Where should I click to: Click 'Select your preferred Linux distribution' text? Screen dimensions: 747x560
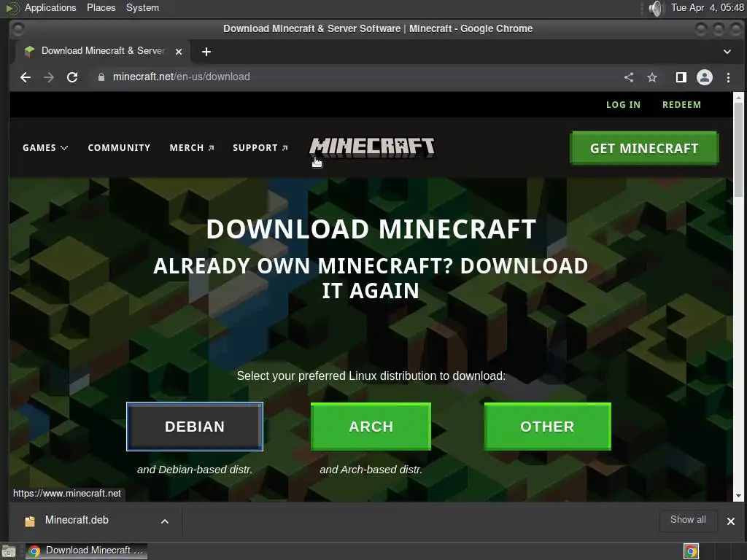(x=371, y=376)
